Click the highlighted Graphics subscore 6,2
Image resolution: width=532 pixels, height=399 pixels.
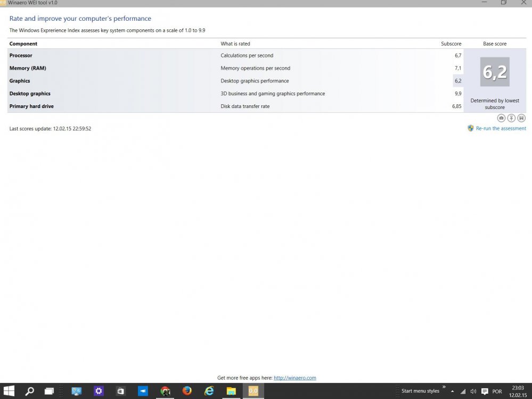[458, 81]
